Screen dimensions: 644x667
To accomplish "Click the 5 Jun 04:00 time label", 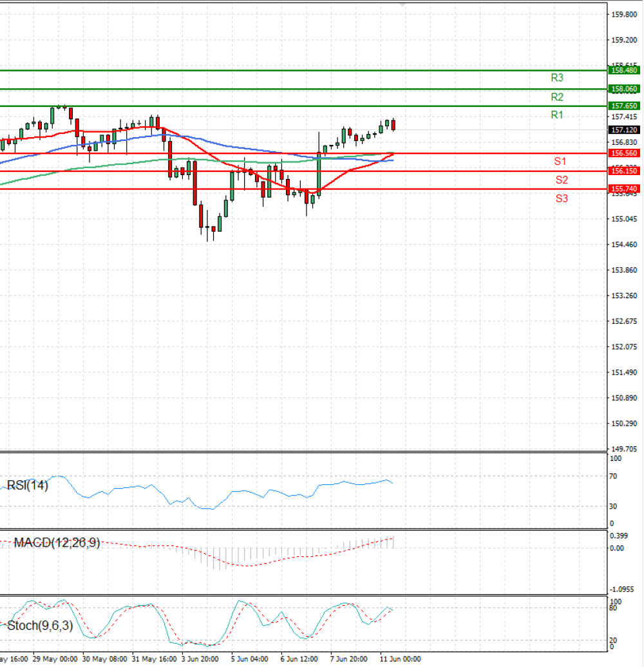I will (250, 659).
